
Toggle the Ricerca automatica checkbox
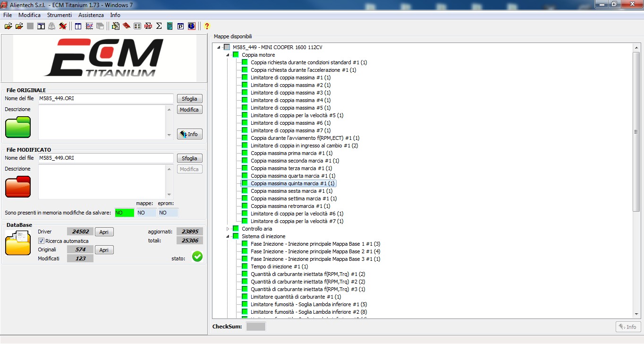(41, 241)
